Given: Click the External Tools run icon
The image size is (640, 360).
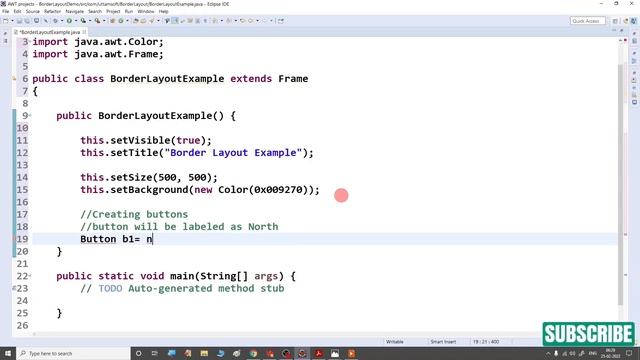Looking at the screenshot, I should point(97,21).
